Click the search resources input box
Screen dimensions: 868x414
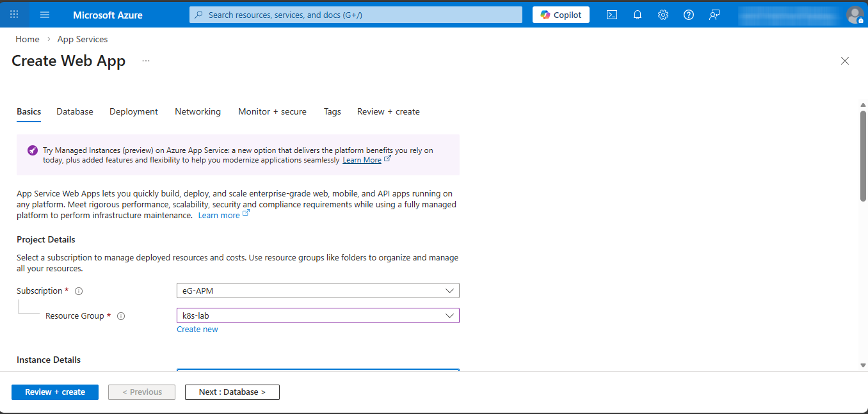[x=356, y=15]
